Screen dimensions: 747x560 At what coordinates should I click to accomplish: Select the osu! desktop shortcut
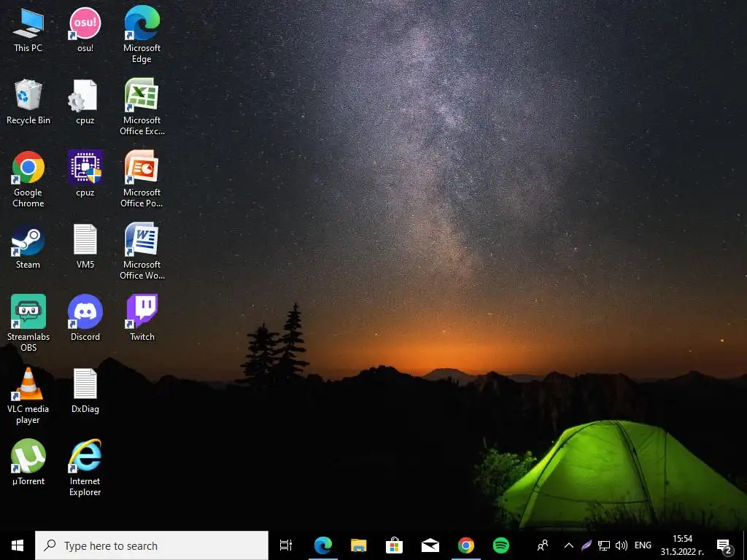point(85,29)
